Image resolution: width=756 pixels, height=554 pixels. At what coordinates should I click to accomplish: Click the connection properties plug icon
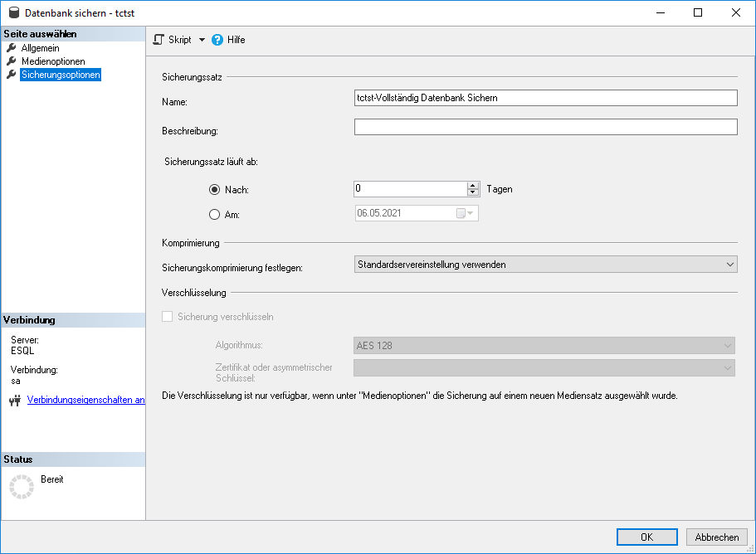pos(14,401)
